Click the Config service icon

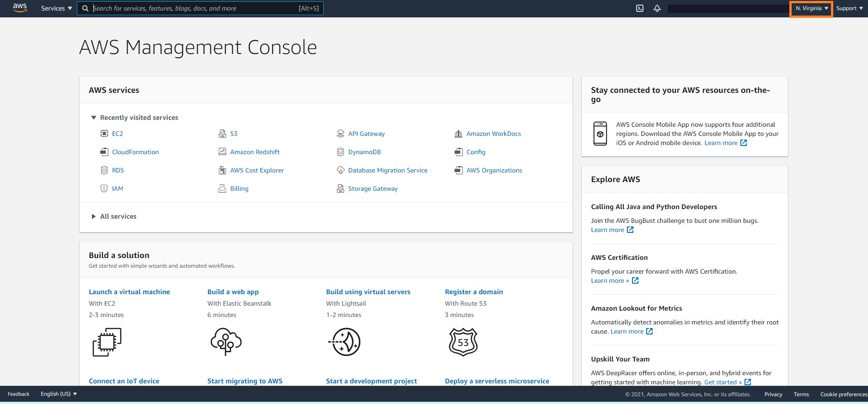(458, 152)
